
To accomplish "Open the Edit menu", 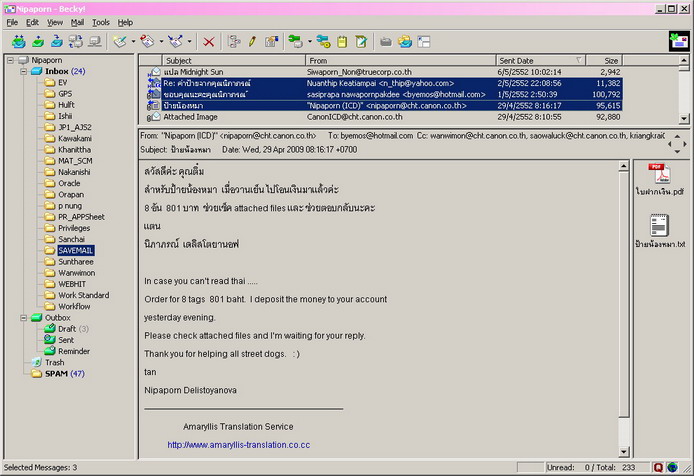I will (32, 23).
